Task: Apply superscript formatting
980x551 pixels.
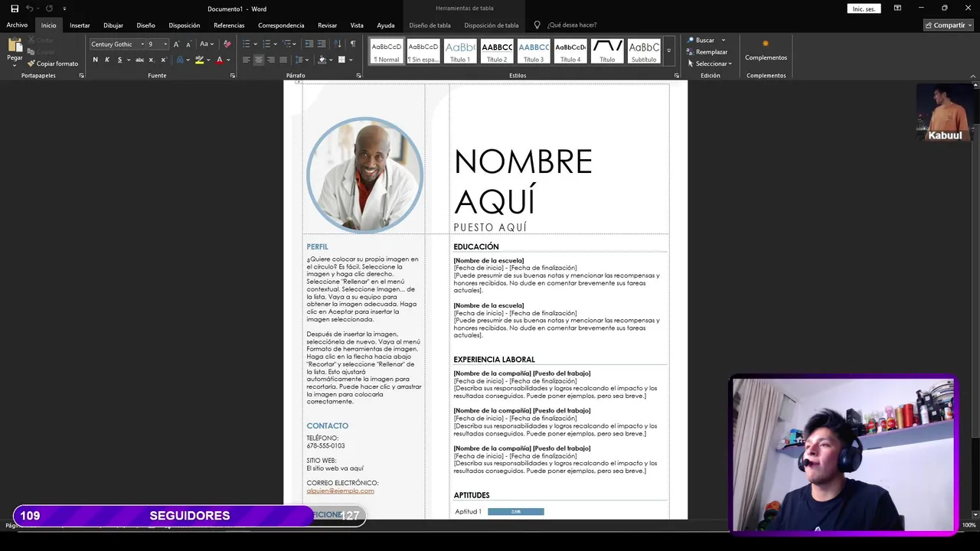Action: [x=163, y=60]
